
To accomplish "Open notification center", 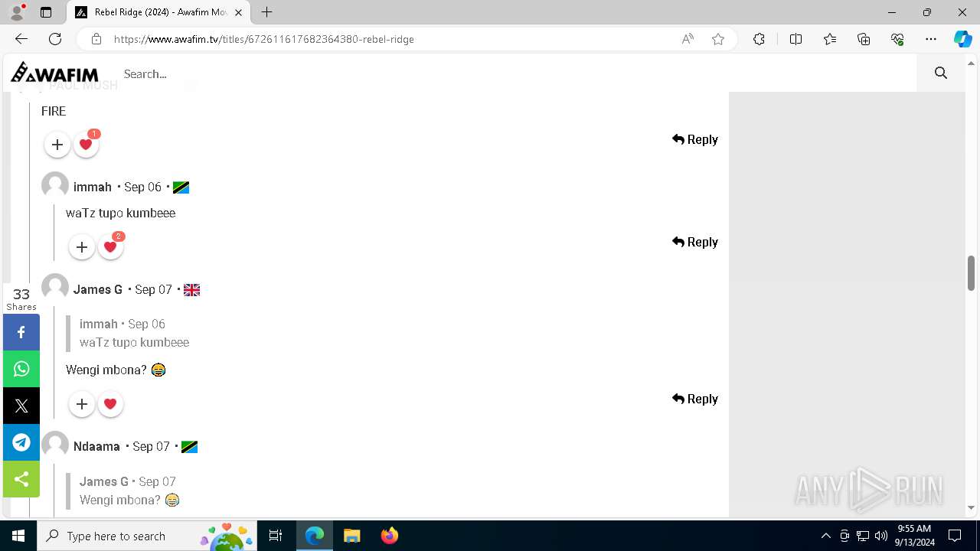I will (955, 536).
